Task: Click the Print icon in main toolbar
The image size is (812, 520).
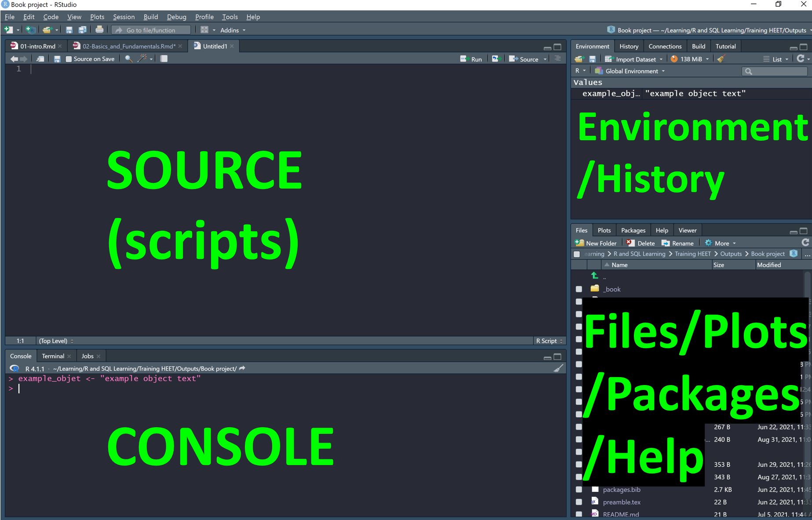Action: coord(99,29)
